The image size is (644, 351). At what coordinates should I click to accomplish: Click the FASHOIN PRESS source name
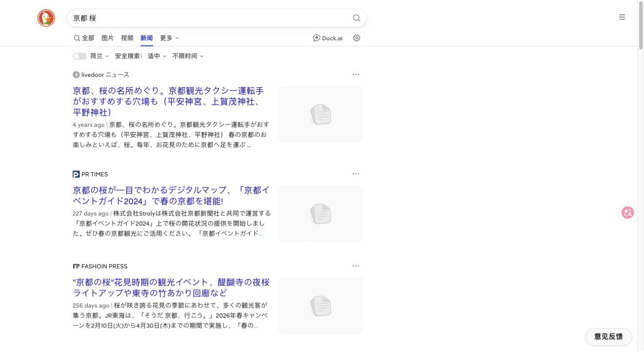pyautogui.click(x=104, y=266)
